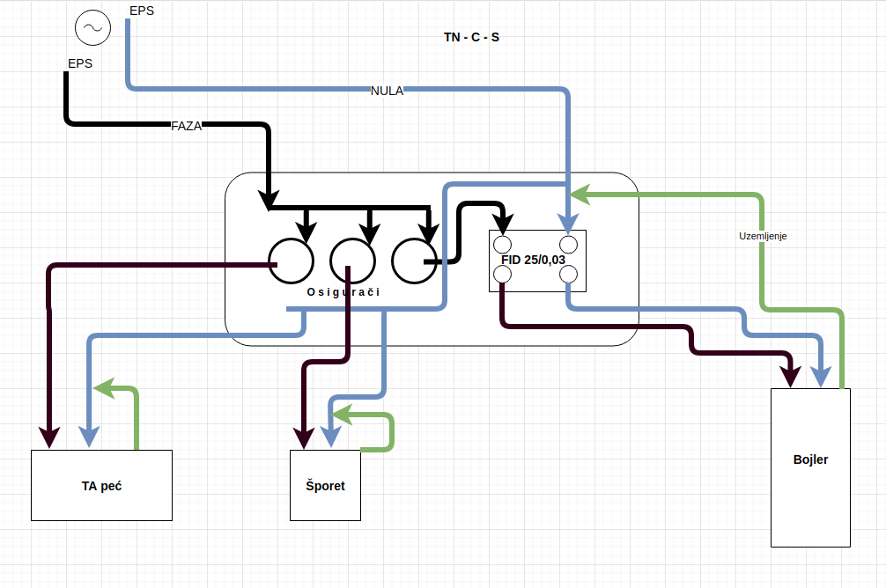Click the FID 25/0,03 label
This screenshot has width=886, height=588.
click(533, 260)
